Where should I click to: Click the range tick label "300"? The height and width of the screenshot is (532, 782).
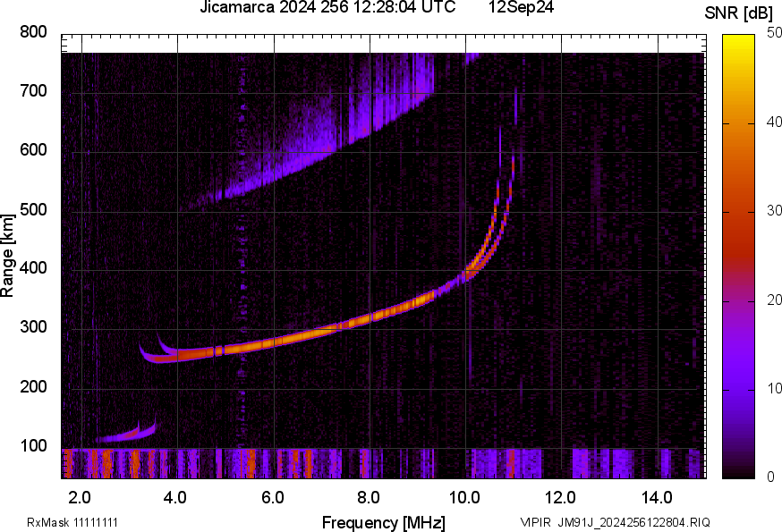[x=33, y=327]
